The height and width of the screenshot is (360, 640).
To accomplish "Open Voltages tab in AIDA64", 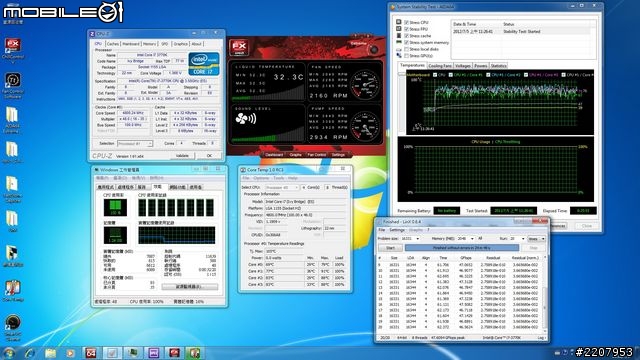I will click(x=462, y=66).
